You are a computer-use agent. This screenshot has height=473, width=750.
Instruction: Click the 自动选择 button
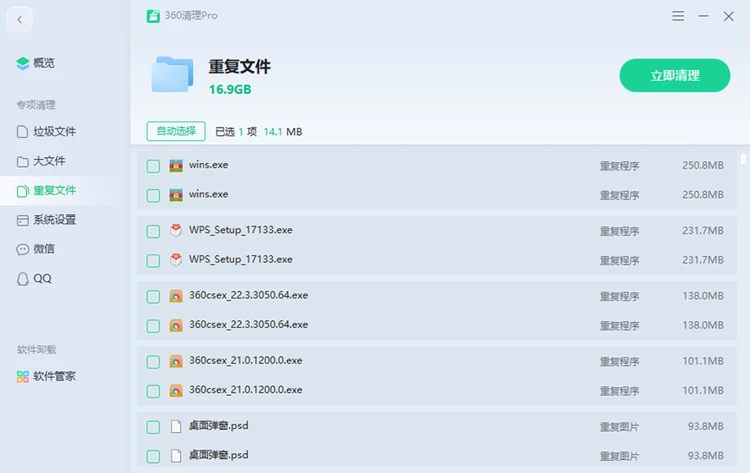(176, 131)
